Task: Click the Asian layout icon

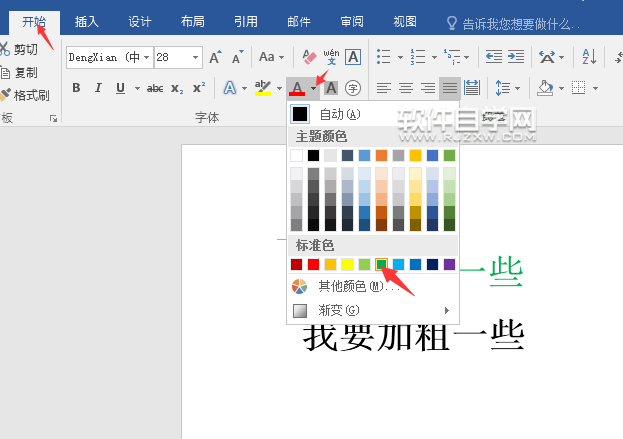Action: (547, 57)
